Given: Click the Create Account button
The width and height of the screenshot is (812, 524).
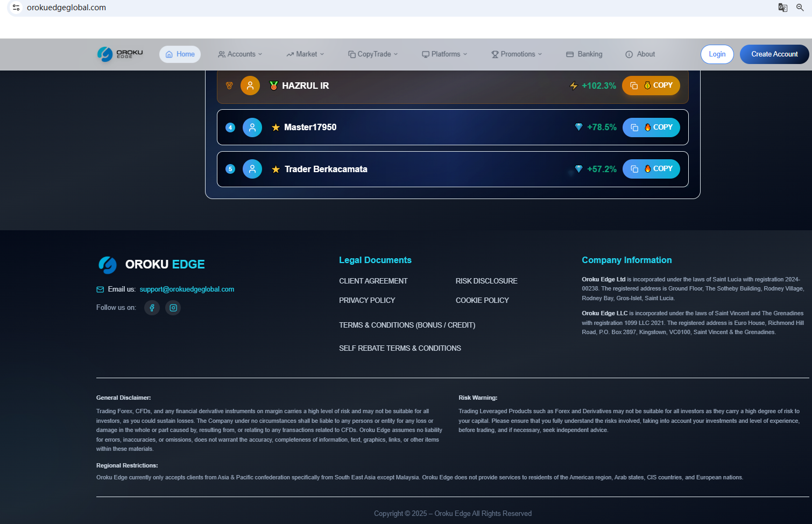Looking at the screenshot, I should point(774,54).
